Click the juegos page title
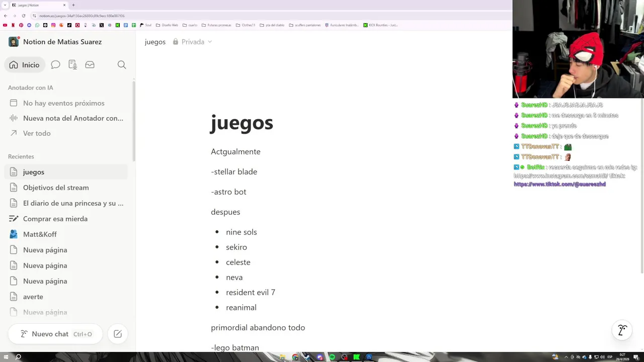 tap(242, 123)
